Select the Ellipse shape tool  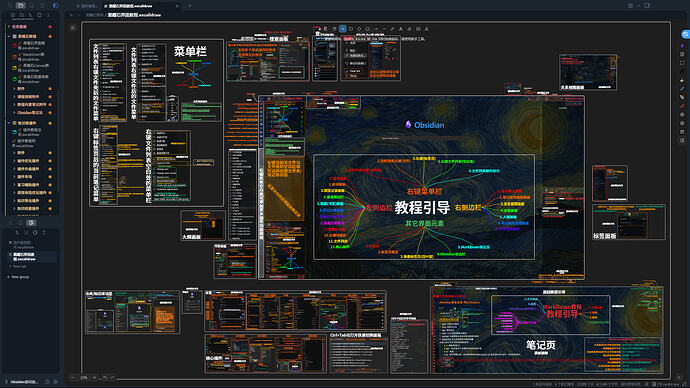(367, 29)
